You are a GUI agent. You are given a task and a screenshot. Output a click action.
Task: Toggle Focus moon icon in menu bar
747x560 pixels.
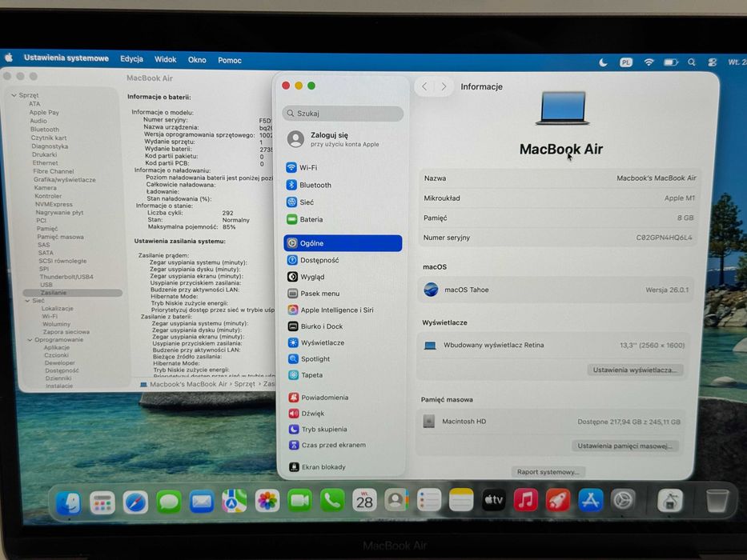[603, 62]
